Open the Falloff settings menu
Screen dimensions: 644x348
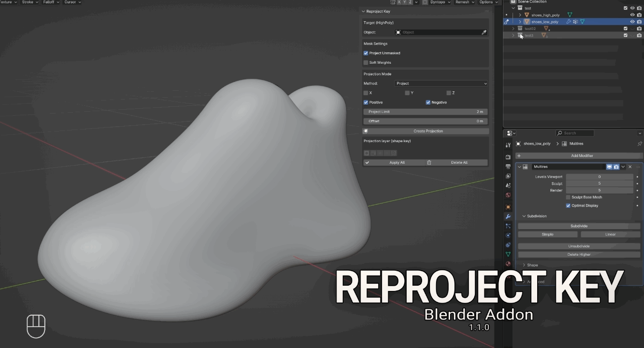click(x=51, y=2)
